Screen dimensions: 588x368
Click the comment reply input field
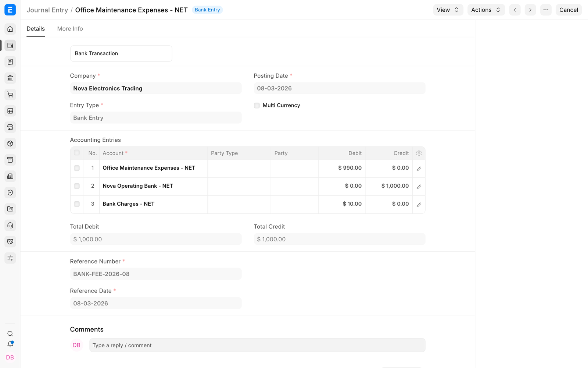[x=257, y=345]
